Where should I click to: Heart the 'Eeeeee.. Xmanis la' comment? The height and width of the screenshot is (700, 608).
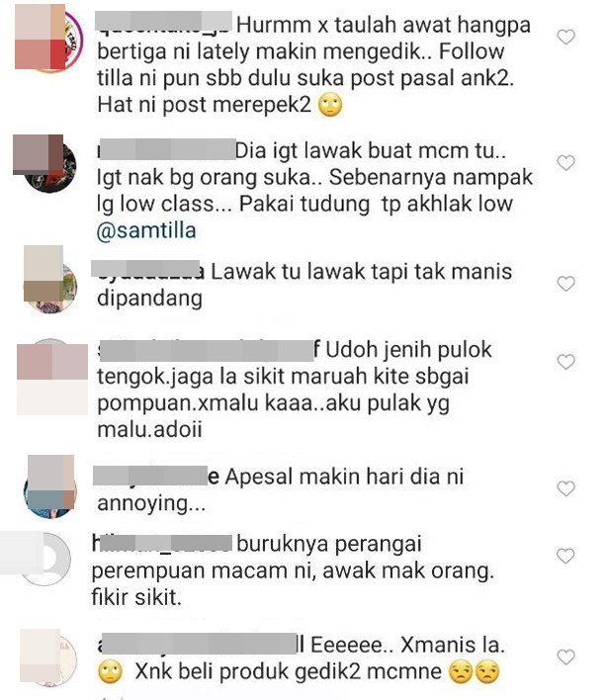[566, 657]
